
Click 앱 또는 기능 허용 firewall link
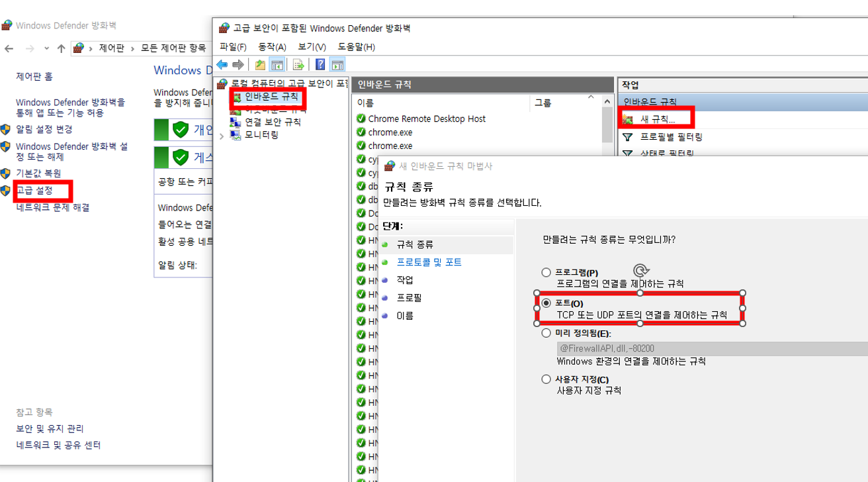[71, 108]
